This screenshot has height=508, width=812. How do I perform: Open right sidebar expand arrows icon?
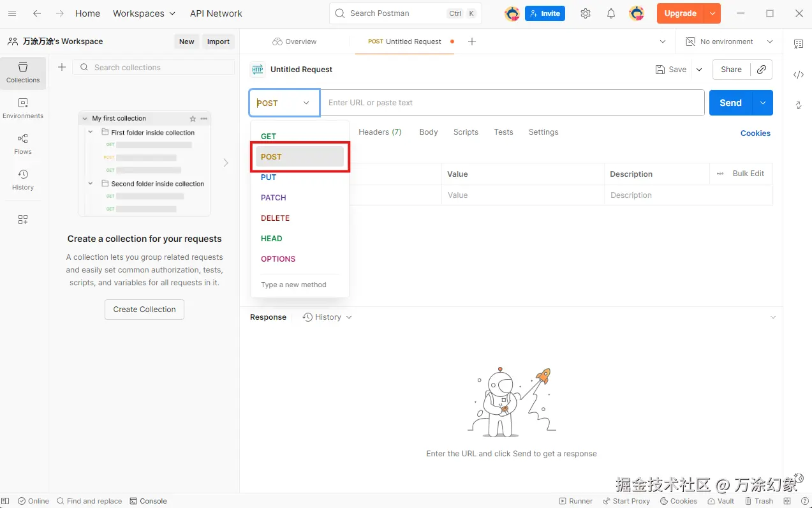click(x=799, y=105)
